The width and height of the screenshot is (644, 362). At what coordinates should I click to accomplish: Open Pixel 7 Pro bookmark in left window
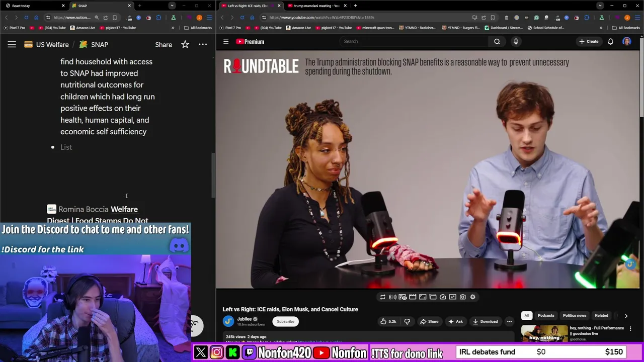pos(15,28)
